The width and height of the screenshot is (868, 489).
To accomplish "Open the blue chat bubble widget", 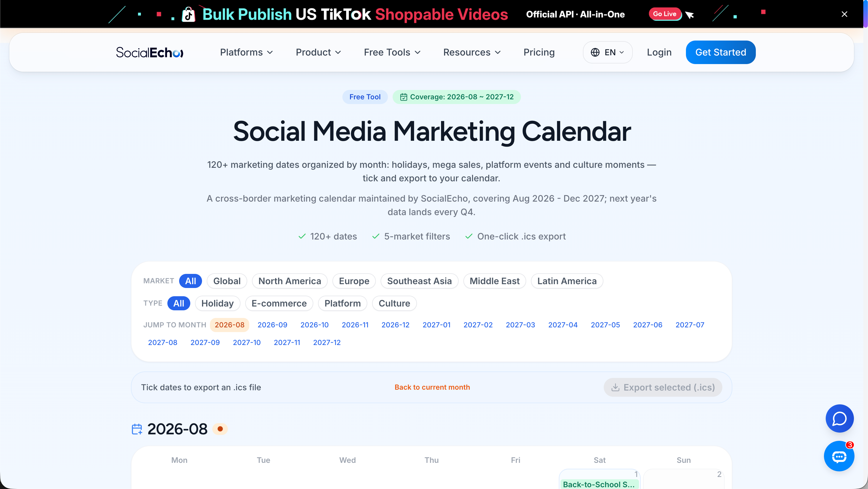I will point(839,418).
